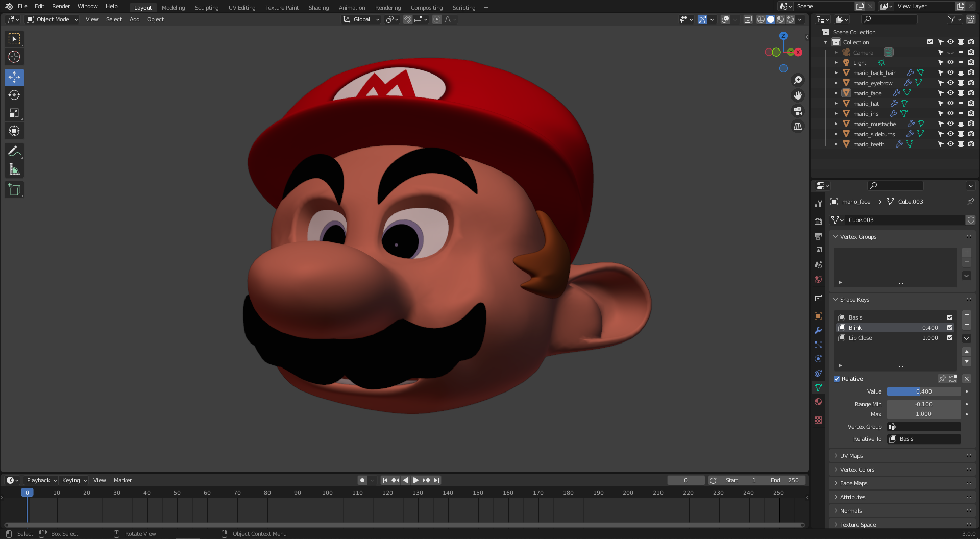Select the Measure tool

click(x=14, y=169)
